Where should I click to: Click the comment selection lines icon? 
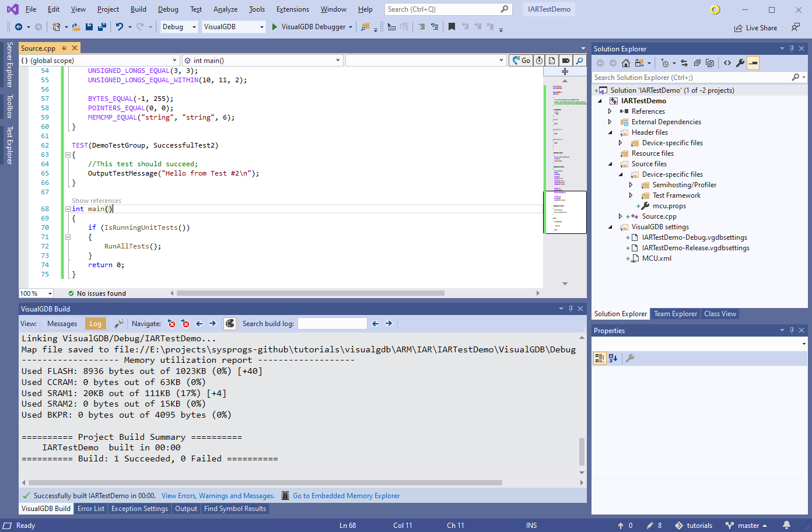422,27
